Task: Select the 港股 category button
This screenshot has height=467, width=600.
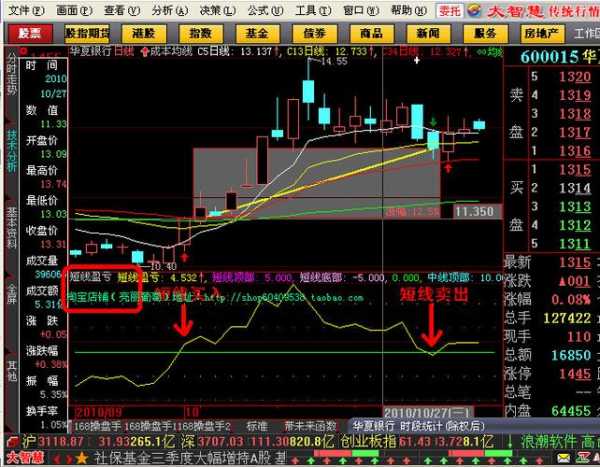Action: click(x=144, y=34)
